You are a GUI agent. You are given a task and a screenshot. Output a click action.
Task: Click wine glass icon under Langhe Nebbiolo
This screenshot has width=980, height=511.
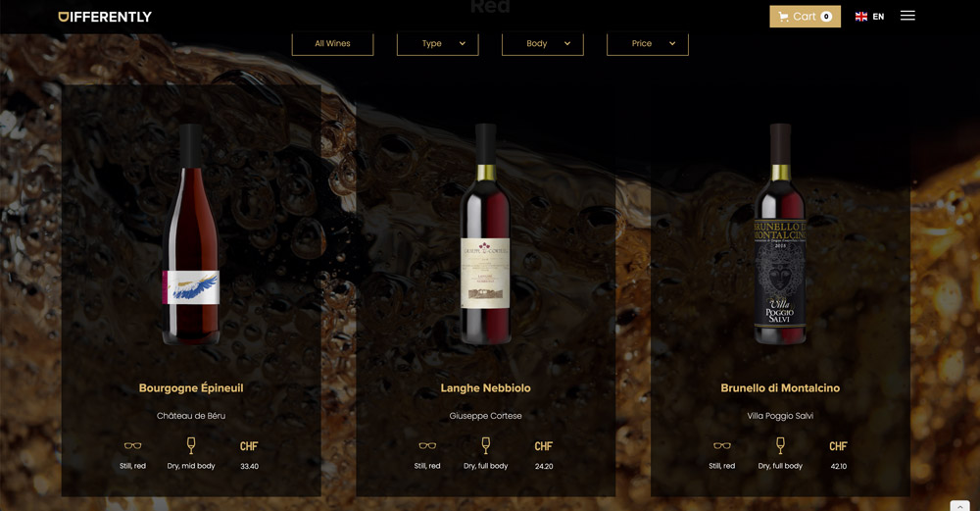point(486,445)
